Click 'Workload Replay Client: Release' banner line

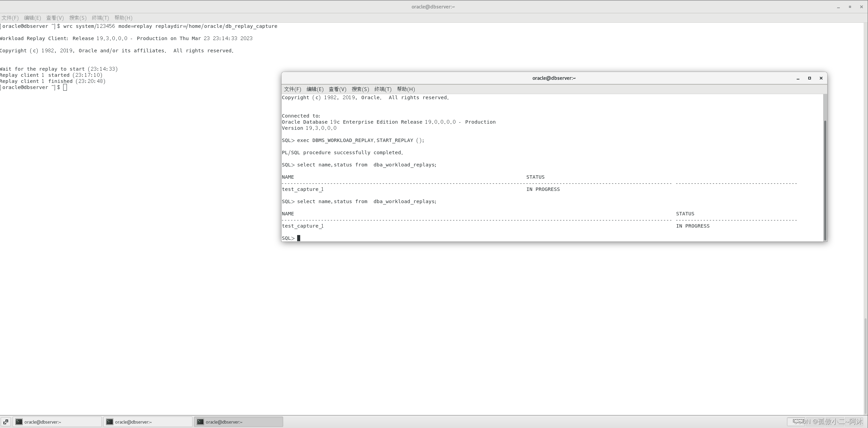(x=126, y=38)
